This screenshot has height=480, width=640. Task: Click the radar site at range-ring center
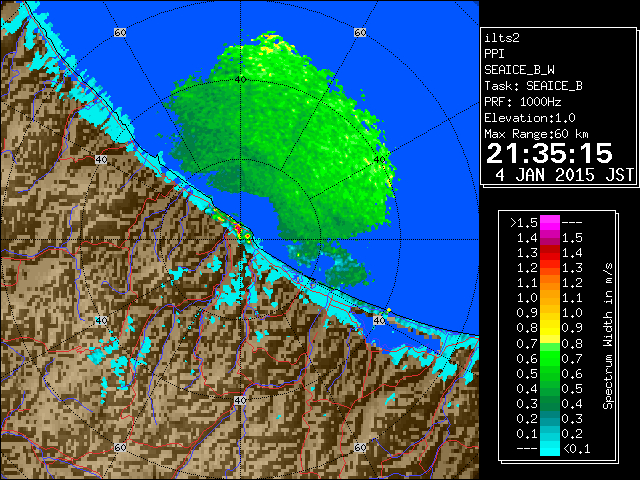[x=240, y=240]
